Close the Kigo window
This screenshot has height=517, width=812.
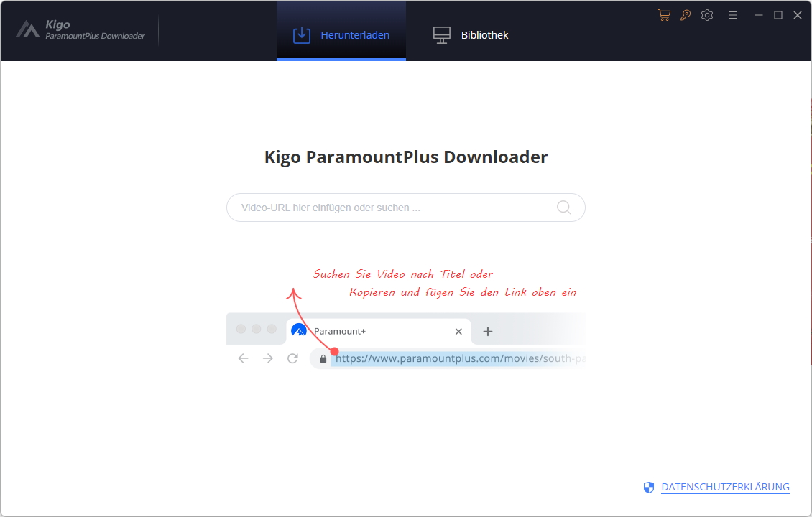[x=798, y=15]
